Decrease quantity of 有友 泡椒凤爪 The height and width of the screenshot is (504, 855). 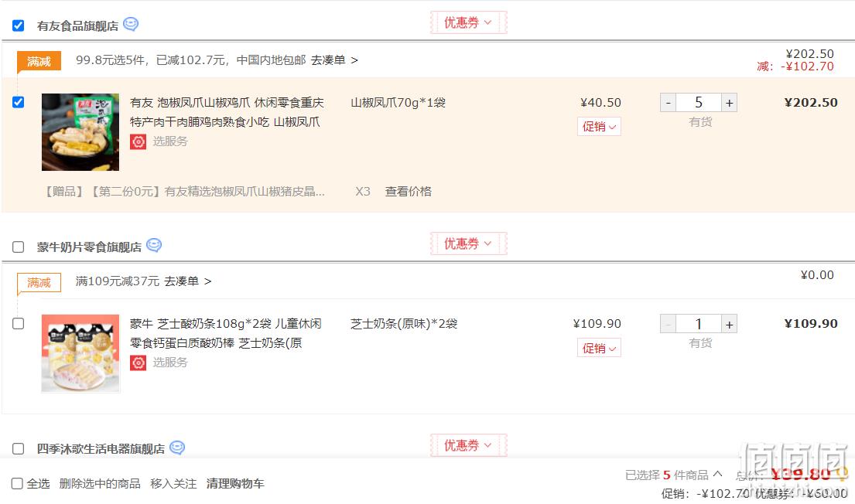668,103
